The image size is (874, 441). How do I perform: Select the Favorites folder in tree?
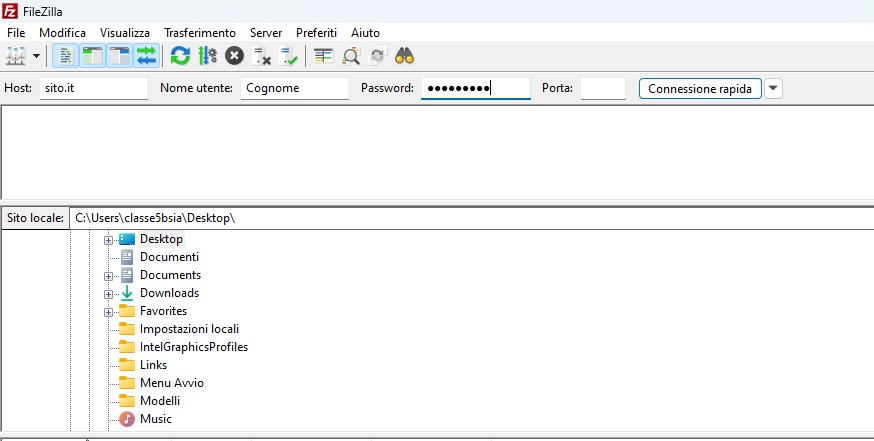tap(163, 311)
